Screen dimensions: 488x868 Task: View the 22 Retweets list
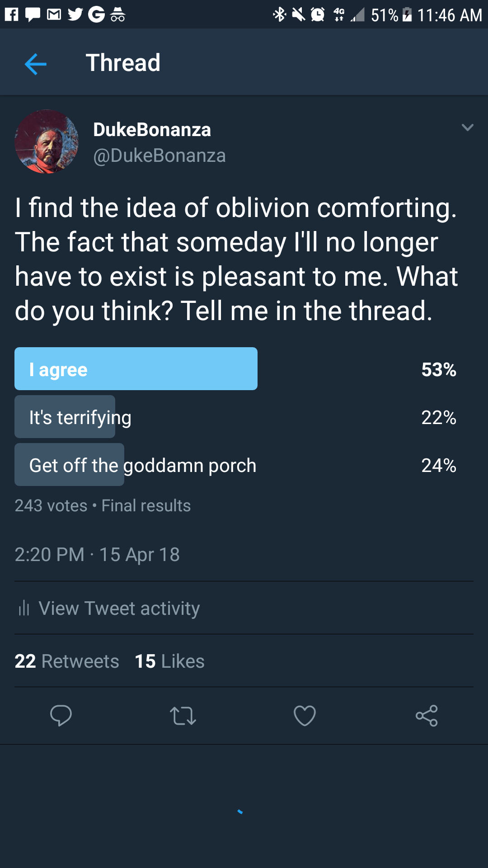[67, 661]
